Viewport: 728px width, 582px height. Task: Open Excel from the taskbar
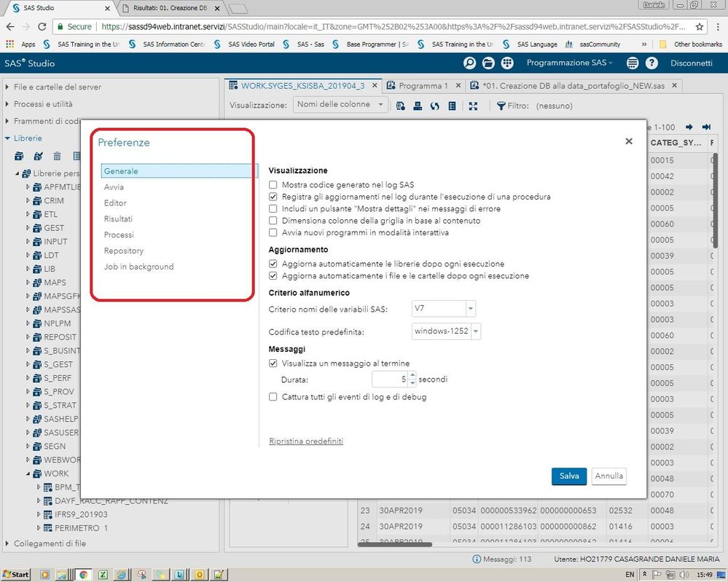[x=103, y=575]
